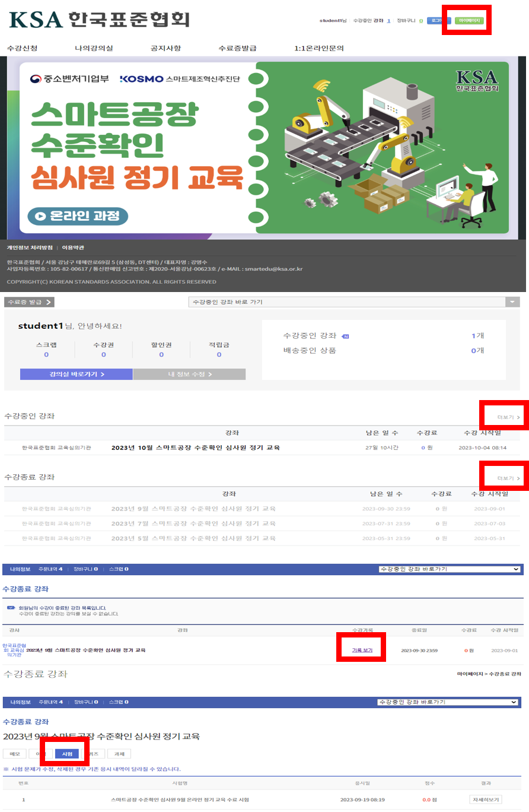Open the 1:1온라인문의 menu
The width and height of the screenshot is (529, 812).
pyautogui.click(x=319, y=48)
